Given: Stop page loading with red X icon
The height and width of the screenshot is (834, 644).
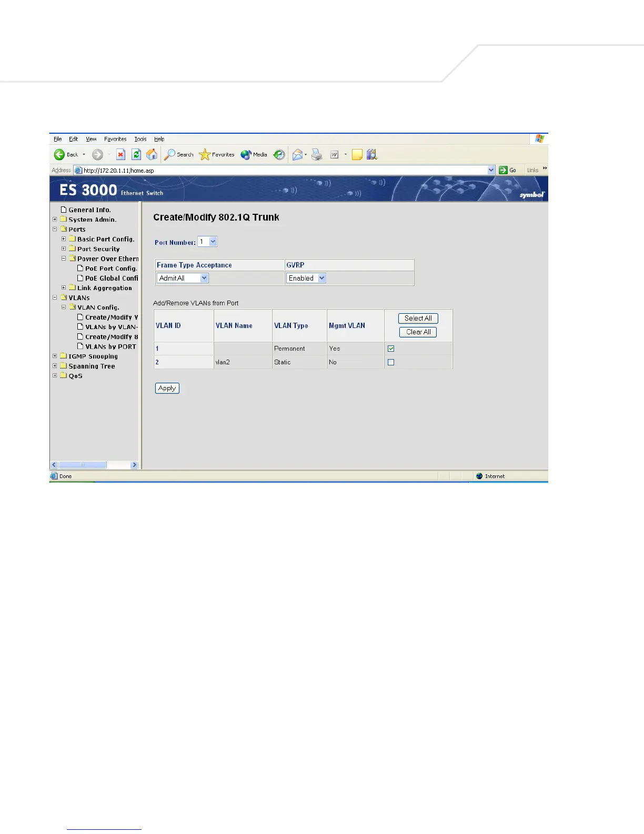Looking at the screenshot, I should point(120,154).
